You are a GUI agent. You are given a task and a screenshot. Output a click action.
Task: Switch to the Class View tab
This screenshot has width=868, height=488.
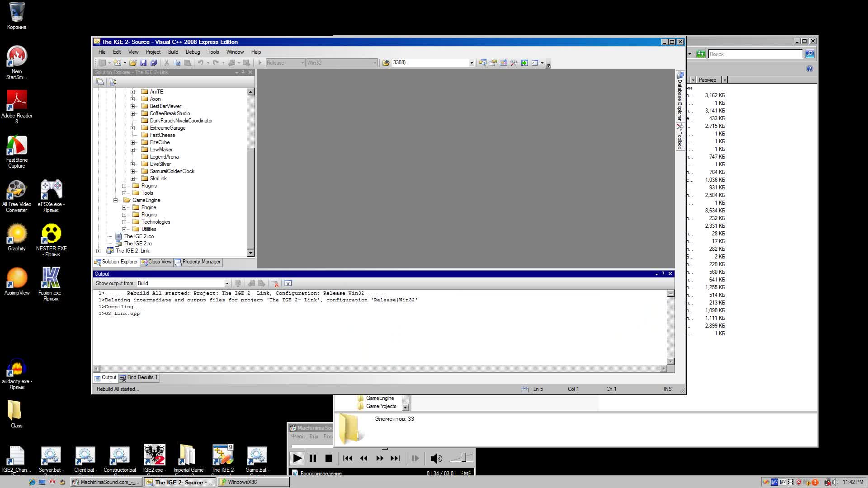coord(156,262)
